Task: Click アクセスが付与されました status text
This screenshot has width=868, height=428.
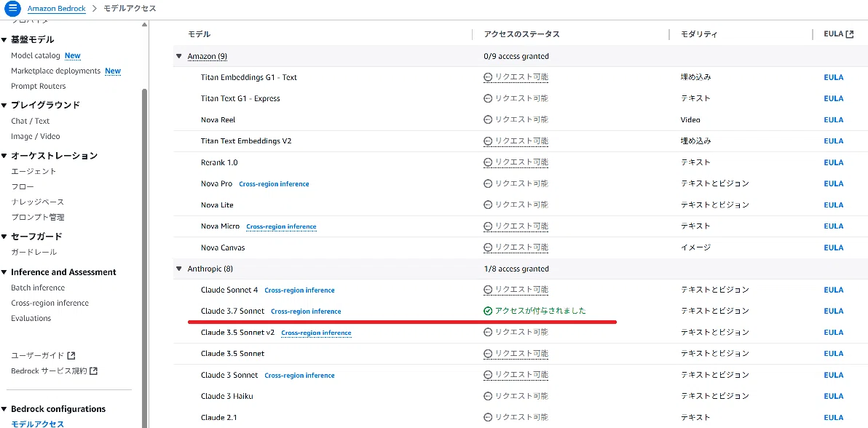Action: tap(540, 311)
